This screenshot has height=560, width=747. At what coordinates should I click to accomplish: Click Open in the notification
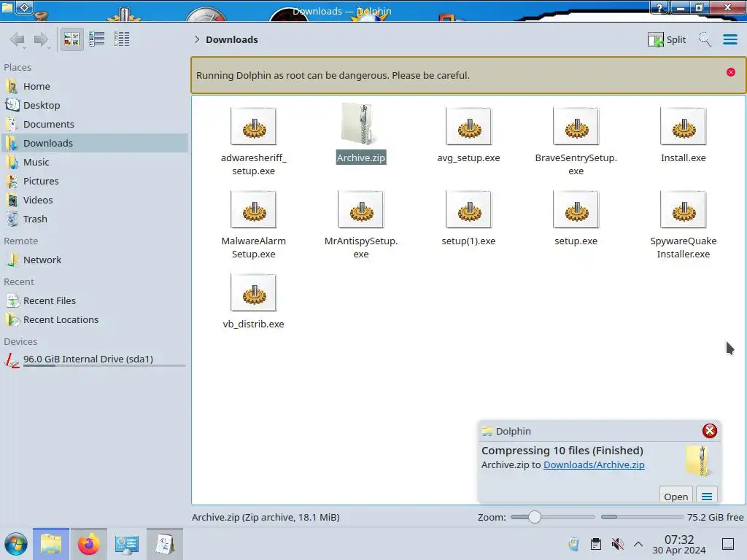click(676, 495)
